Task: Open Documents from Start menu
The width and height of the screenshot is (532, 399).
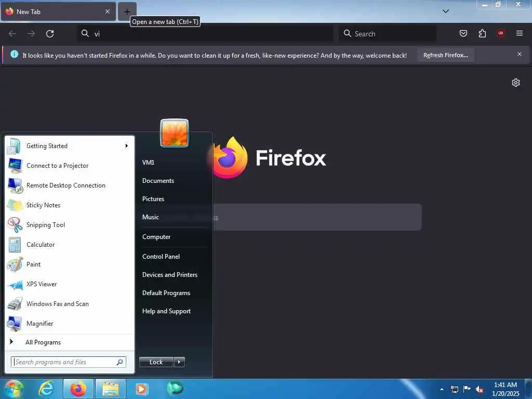Action: pos(158,181)
